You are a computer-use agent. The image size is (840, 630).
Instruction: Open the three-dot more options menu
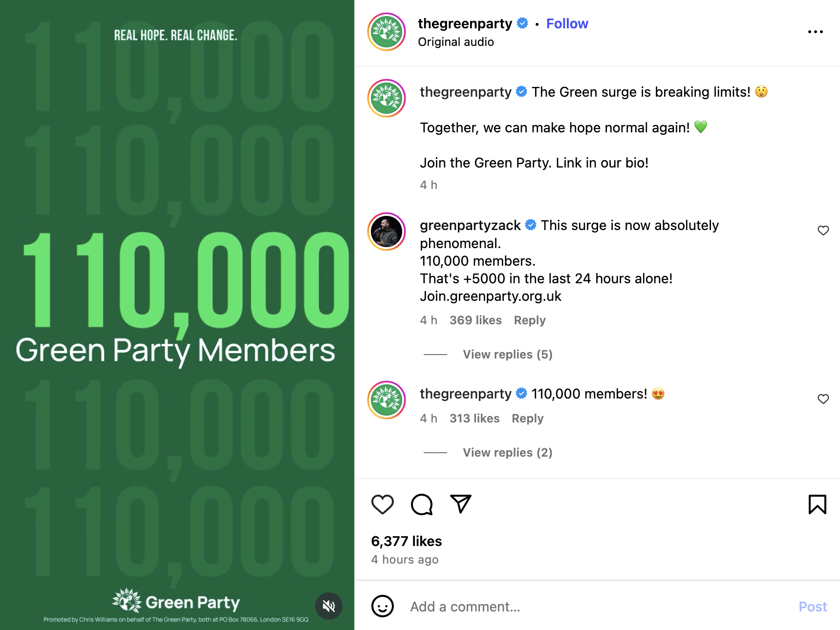pyautogui.click(x=815, y=32)
